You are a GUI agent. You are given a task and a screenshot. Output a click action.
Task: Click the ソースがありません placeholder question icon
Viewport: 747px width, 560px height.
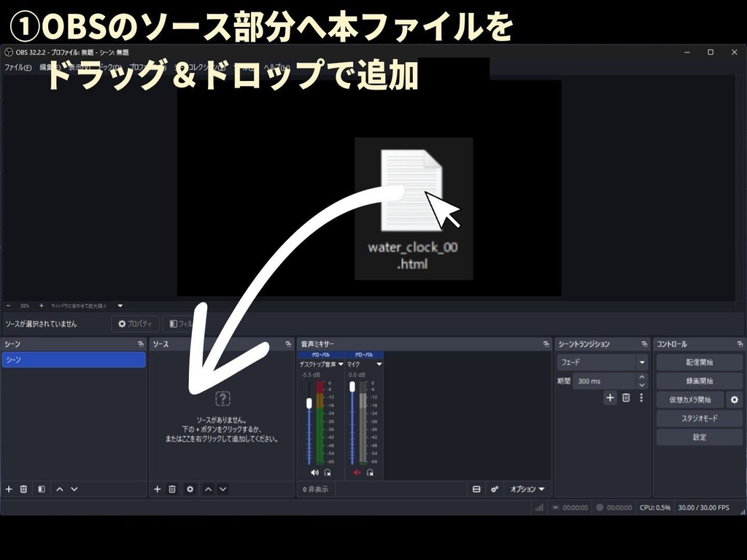click(223, 398)
